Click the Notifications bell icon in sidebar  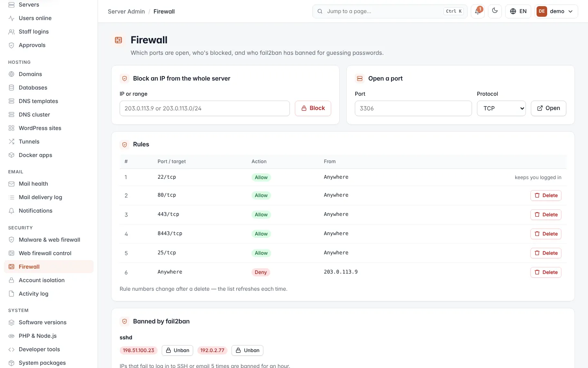pos(11,211)
